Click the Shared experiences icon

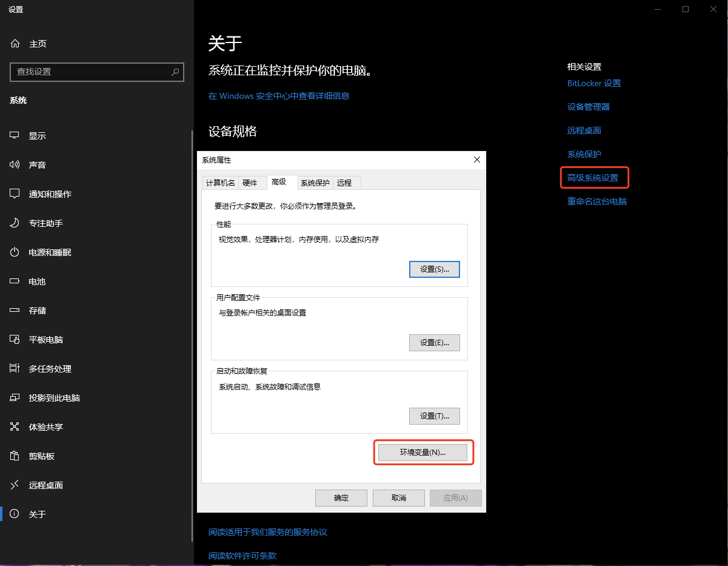[x=15, y=427]
